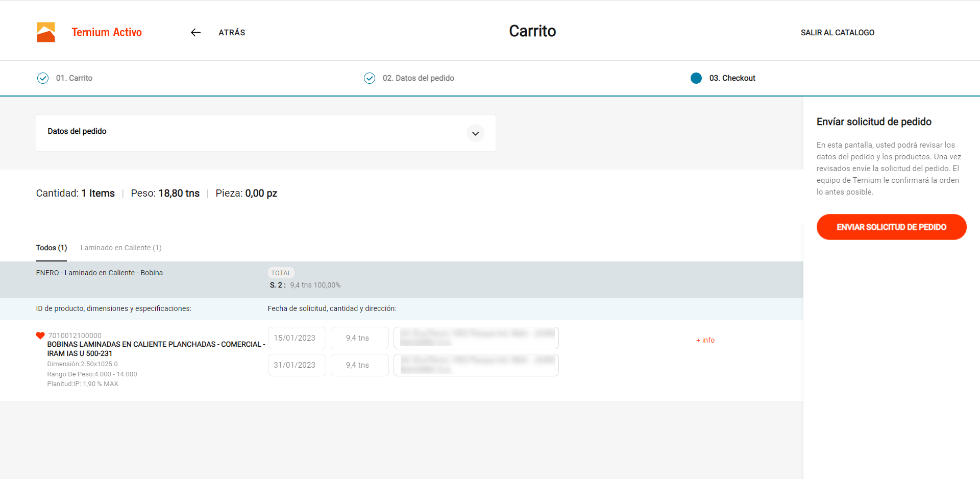
Task: Toggle the red heart favorite icon
Action: [x=40, y=336]
